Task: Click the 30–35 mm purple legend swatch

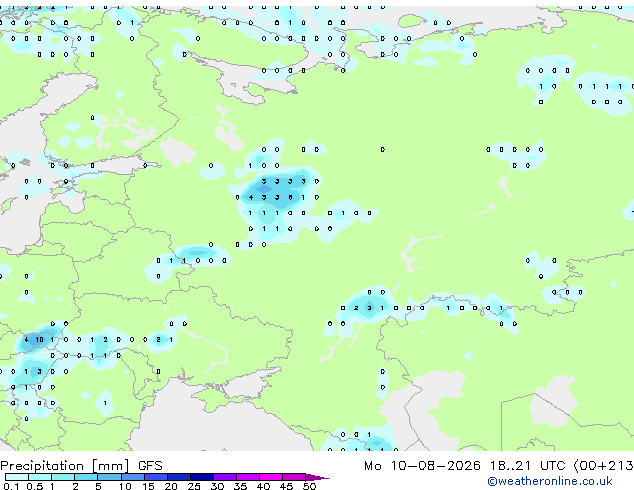Action: [x=225, y=477]
